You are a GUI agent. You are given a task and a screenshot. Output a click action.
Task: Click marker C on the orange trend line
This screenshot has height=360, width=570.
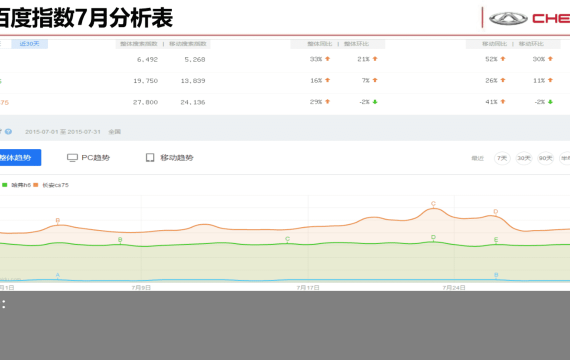433,204
